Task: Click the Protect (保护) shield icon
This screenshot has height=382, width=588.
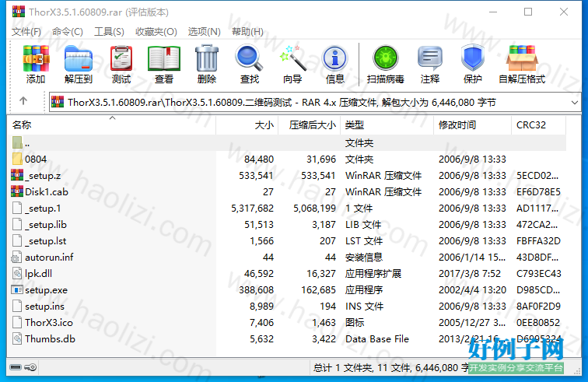Action: (473, 58)
